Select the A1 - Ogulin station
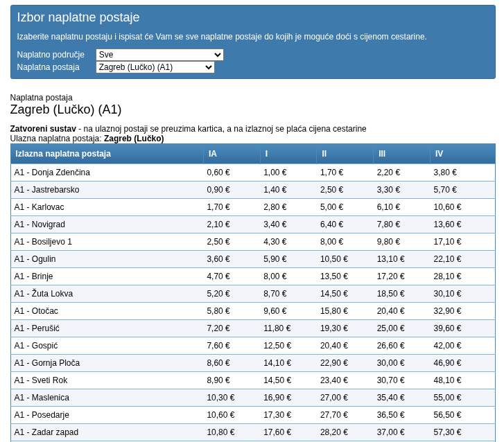The height and width of the screenshot is (442, 504). click(35, 259)
